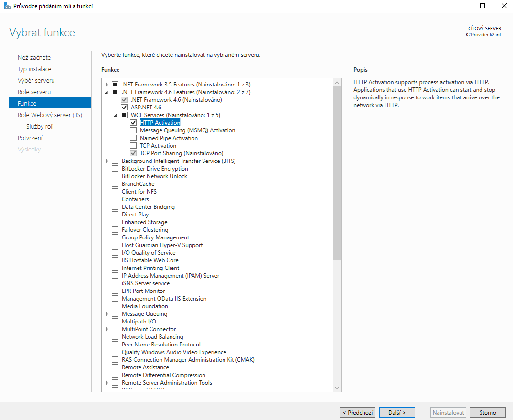
Task: Enable Message Queuing (MSMQ) Activation checkbox
Action: click(133, 130)
